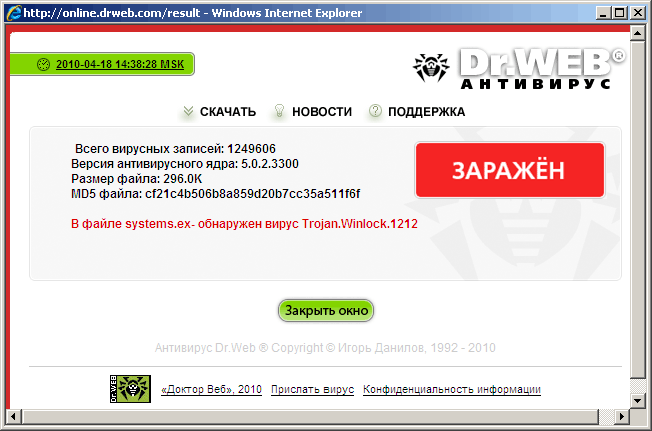Click the Internet Explorer logo in title bar
This screenshot has height=431, width=652.
[x=14, y=13]
